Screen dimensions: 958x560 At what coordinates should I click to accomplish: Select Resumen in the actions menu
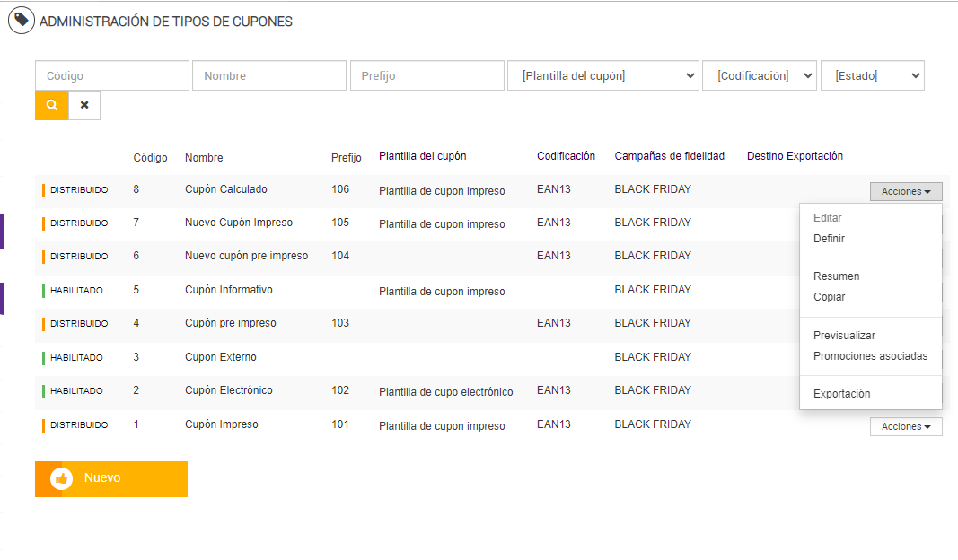coord(836,276)
